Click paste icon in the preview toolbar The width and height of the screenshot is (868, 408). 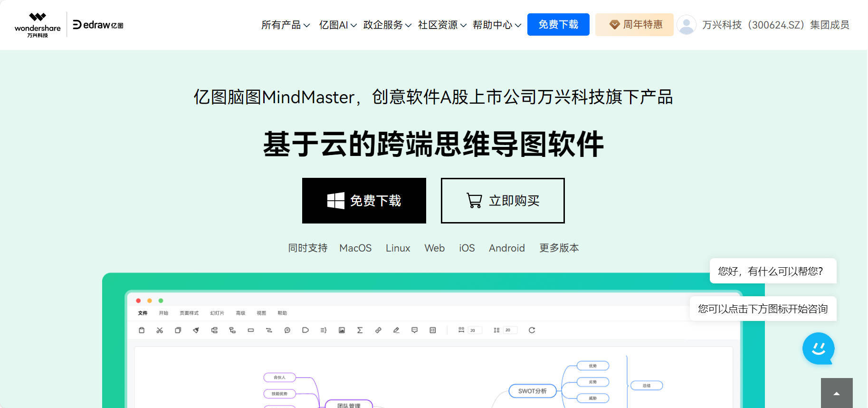click(142, 330)
